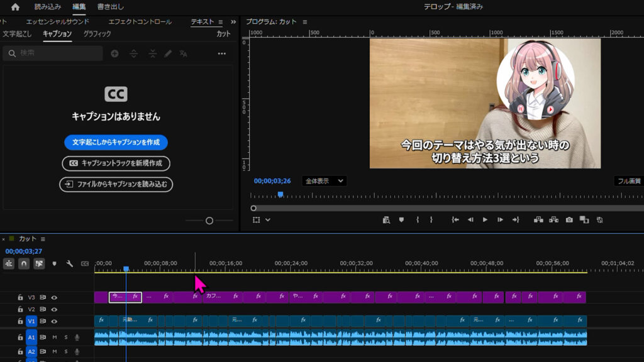Expand the hidden panel tabs with the double chevron
The height and width of the screenshot is (362, 644).
(233, 22)
